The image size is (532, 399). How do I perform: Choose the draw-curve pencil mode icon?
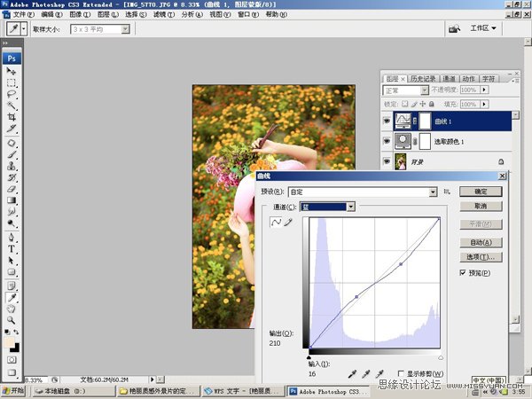(288, 223)
